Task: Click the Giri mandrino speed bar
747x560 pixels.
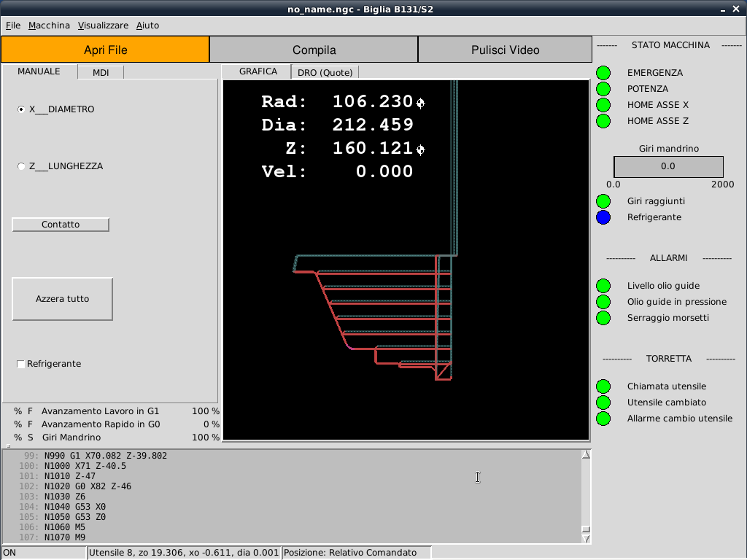Action: 668,166
